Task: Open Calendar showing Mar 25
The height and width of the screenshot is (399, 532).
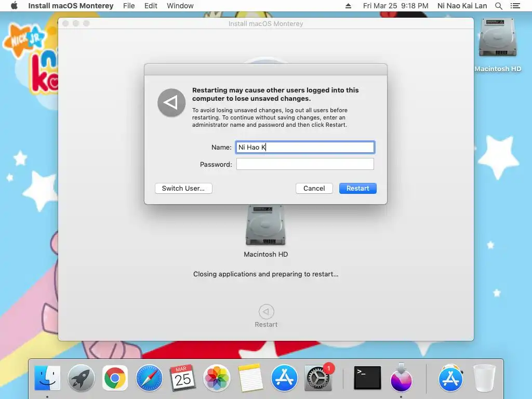Action: pos(182,378)
